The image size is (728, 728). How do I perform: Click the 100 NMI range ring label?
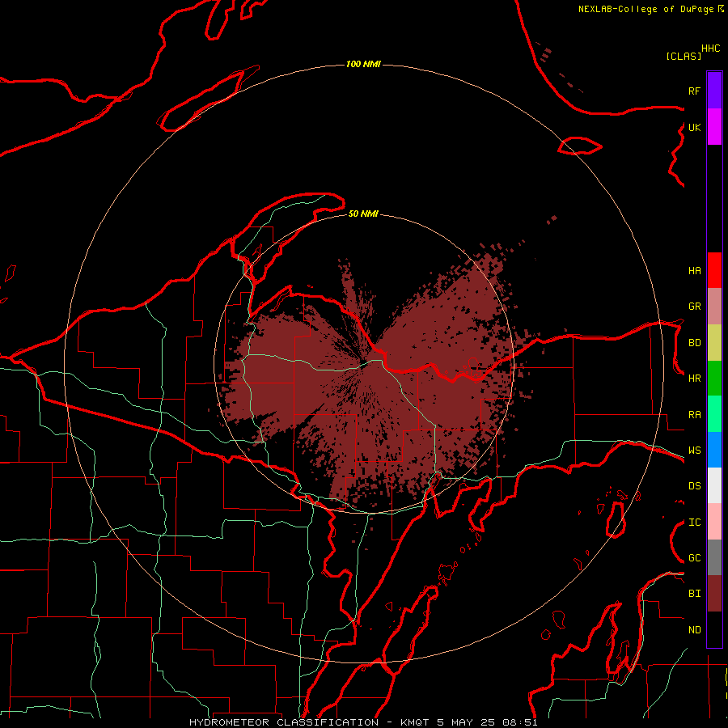[x=363, y=64]
